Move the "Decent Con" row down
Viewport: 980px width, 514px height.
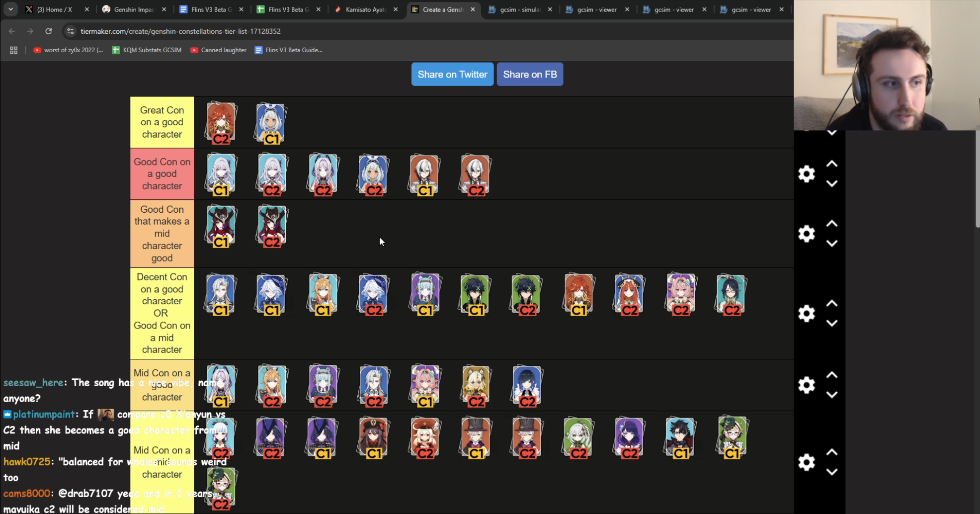pyautogui.click(x=832, y=323)
